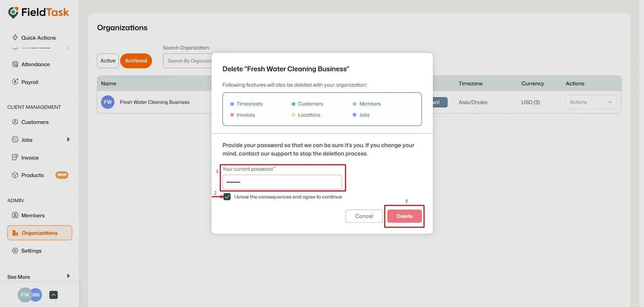Click the USD ($) currency cell
This screenshot has height=307, width=644.
pos(531,102)
